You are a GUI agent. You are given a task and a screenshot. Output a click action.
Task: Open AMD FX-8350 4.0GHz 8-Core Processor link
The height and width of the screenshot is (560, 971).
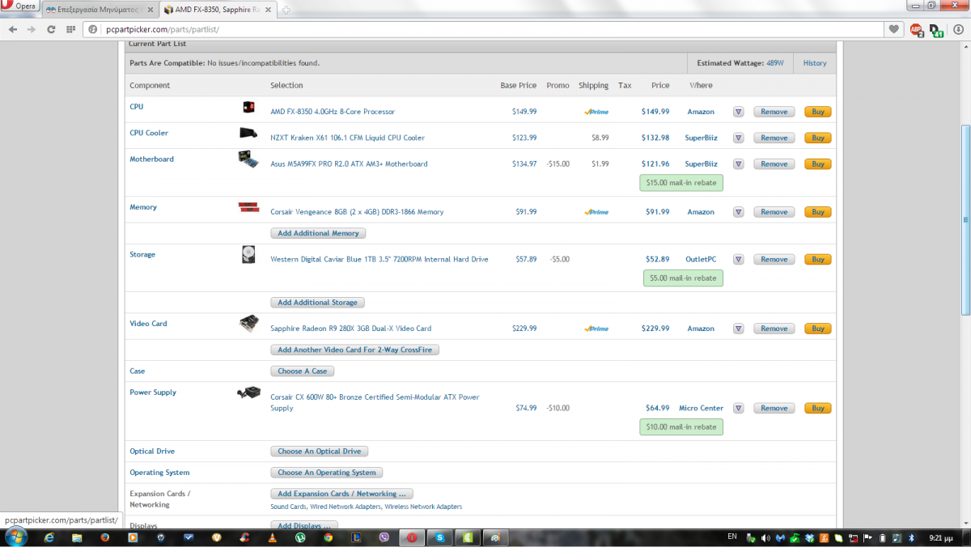333,112
